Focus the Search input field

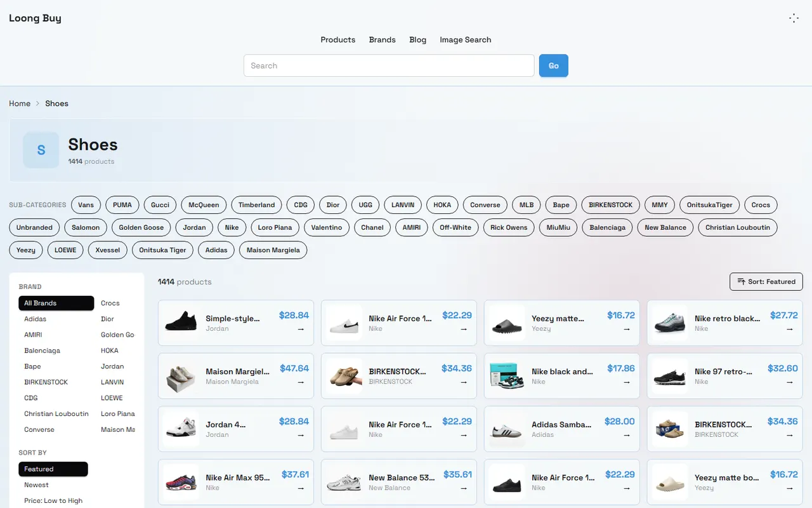pos(389,65)
